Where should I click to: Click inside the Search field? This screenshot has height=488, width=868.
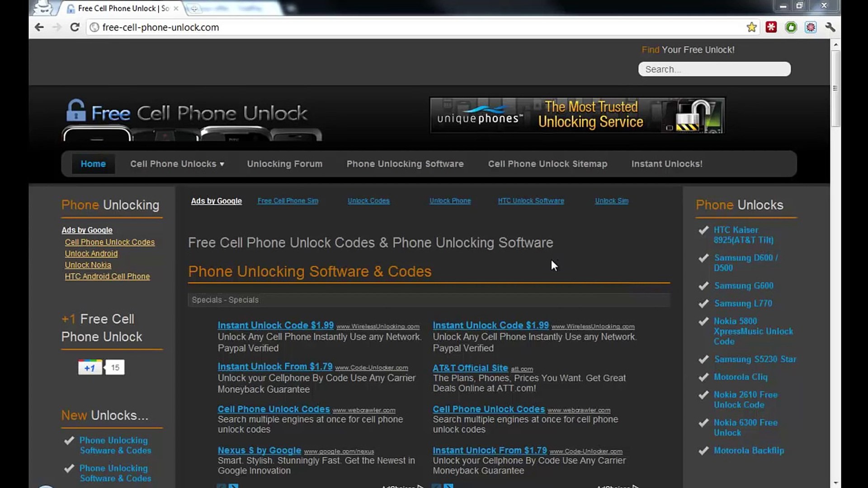714,69
